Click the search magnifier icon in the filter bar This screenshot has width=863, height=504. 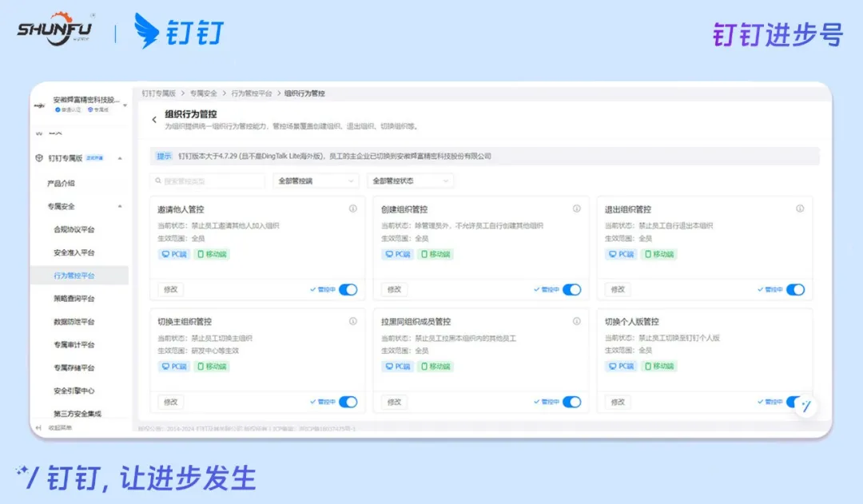click(158, 181)
